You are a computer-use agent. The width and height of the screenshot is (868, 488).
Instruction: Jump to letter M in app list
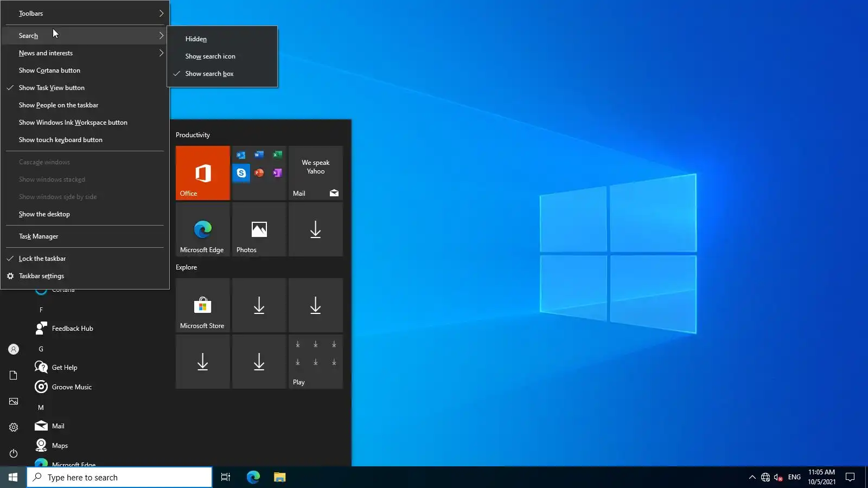pos(41,408)
